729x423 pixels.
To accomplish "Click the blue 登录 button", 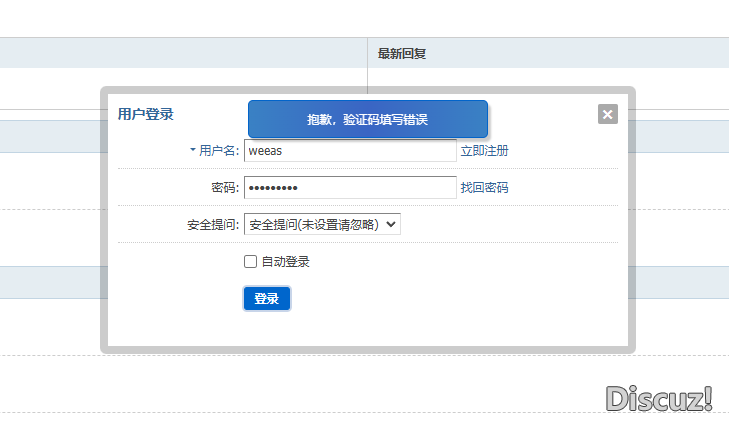I will tap(267, 298).
